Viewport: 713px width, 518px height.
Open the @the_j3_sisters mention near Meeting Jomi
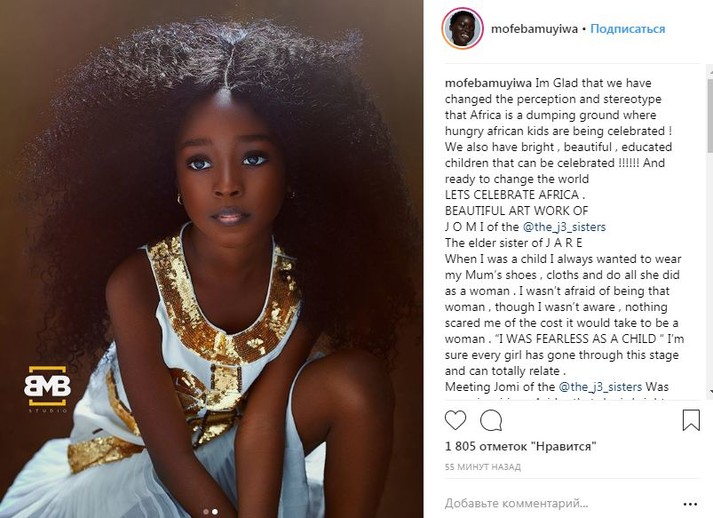click(x=600, y=387)
